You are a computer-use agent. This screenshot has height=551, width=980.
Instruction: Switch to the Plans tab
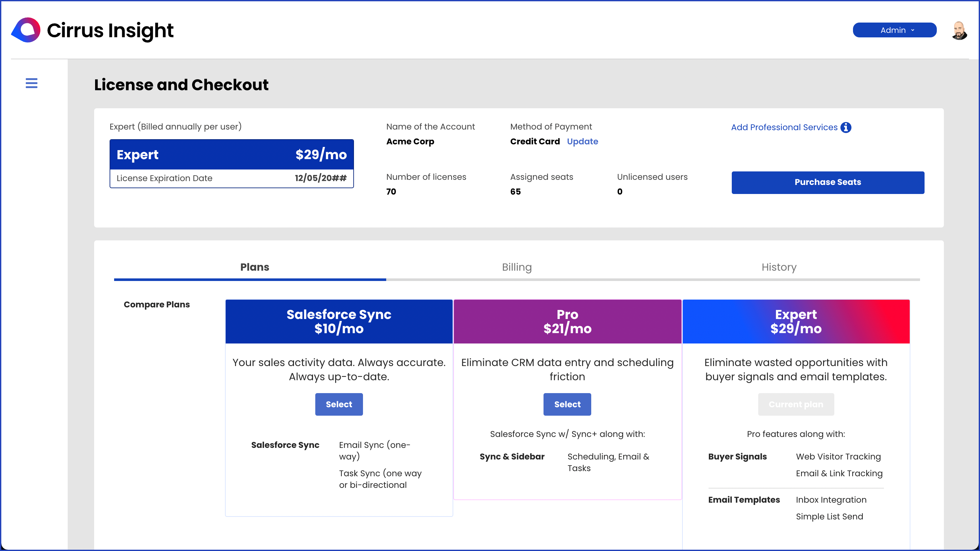pos(255,267)
